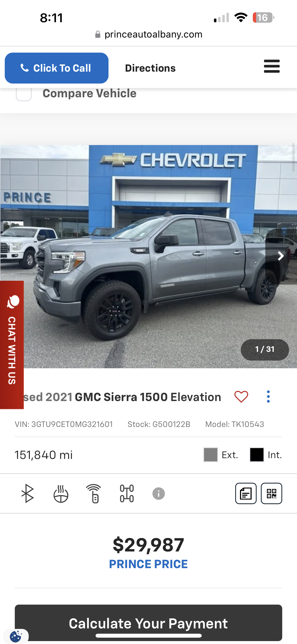Tap the Click To Call button
297x644 pixels.
[x=56, y=68]
